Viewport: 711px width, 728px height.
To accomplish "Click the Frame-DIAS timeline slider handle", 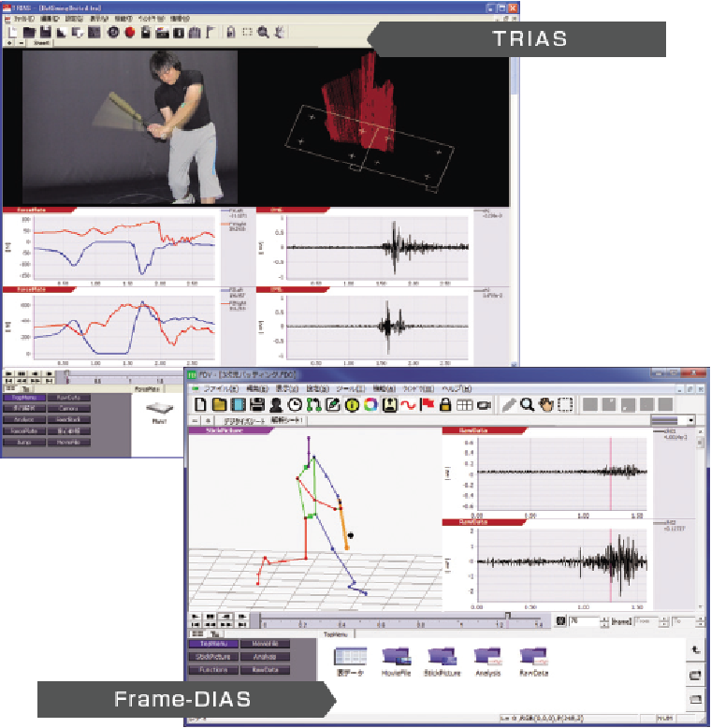I will click(x=507, y=615).
